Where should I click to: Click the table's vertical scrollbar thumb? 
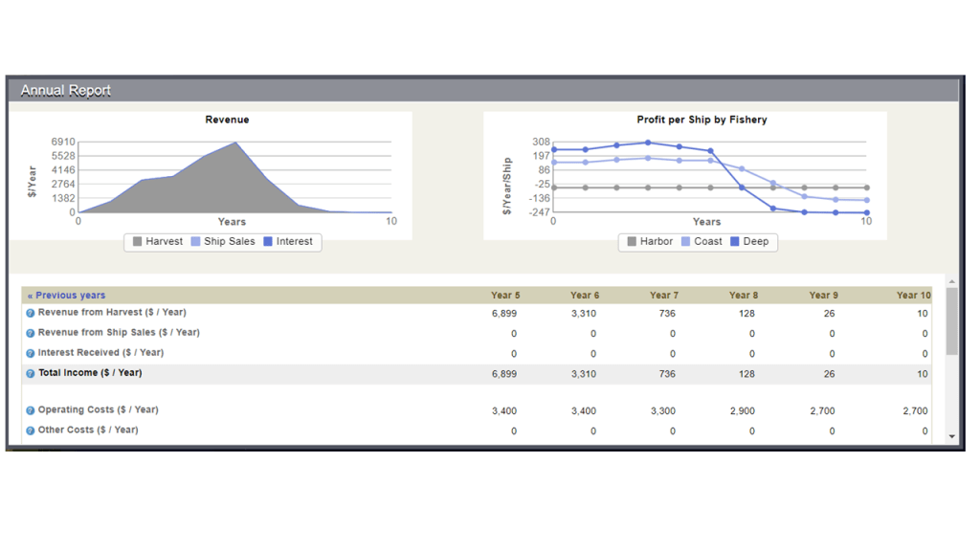pos(951,320)
